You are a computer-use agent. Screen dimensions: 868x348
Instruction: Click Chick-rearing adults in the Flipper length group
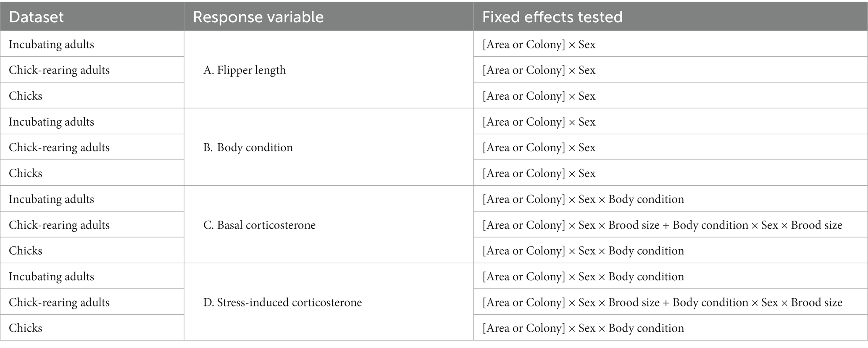tap(59, 70)
